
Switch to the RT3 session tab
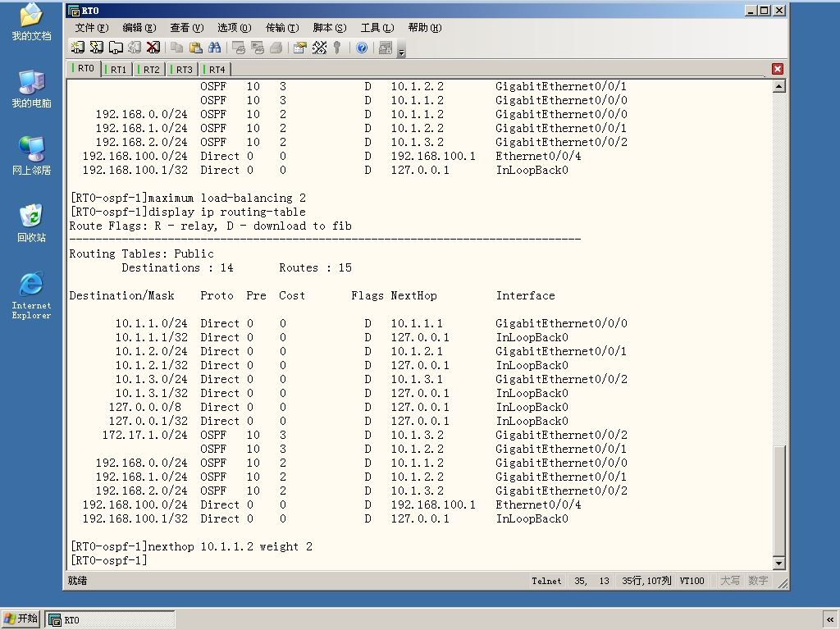pyautogui.click(x=183, y=70)
